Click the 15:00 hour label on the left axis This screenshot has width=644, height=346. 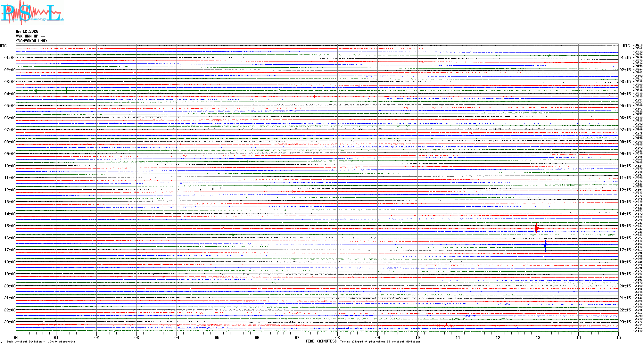pyautogui.click(x=10, y=226)
